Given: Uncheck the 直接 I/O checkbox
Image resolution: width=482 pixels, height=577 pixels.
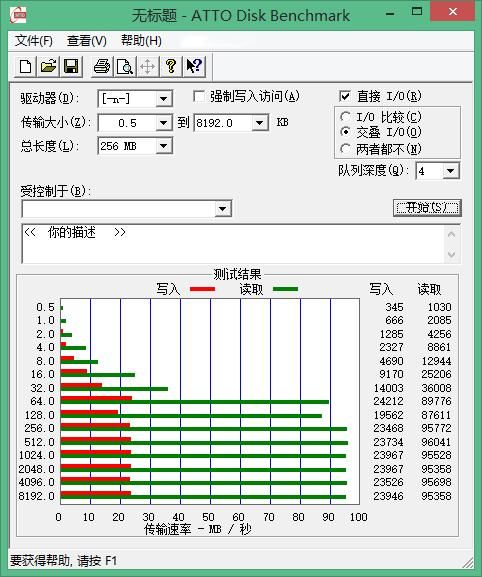Looking at the screenshot, I should [344, 96].
